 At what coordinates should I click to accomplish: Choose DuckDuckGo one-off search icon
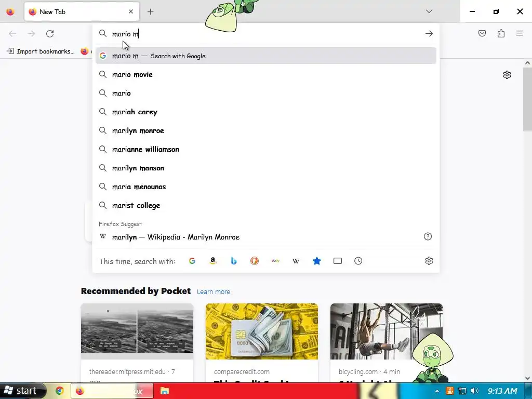click(255, 261)
